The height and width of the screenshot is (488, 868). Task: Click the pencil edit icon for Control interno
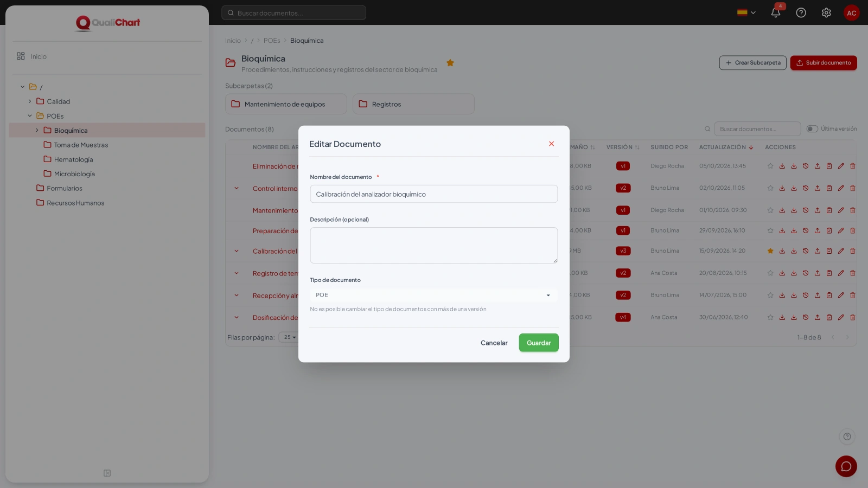(x=841, y=188)
